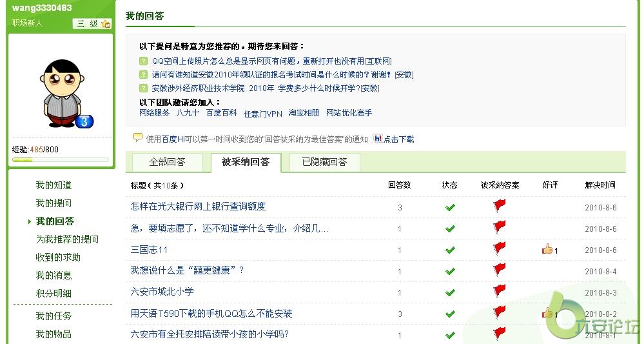Viewport: 644px width, 344px height.
Task: Click green checkmark in 囍更健康 row
Action: [x=450, y=271]
